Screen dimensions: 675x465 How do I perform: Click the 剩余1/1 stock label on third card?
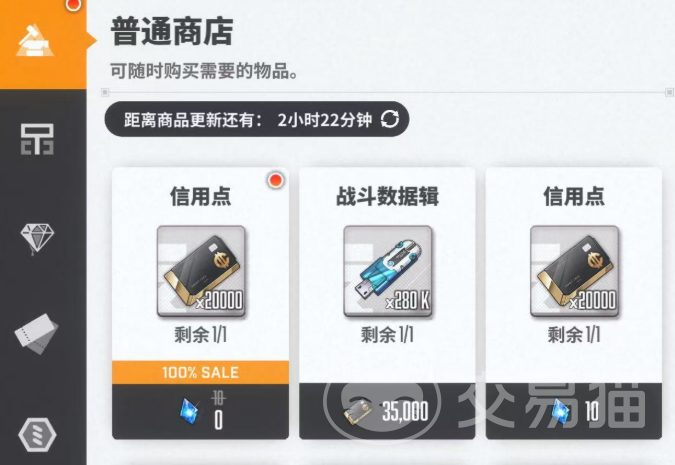(x=574, y=335)
